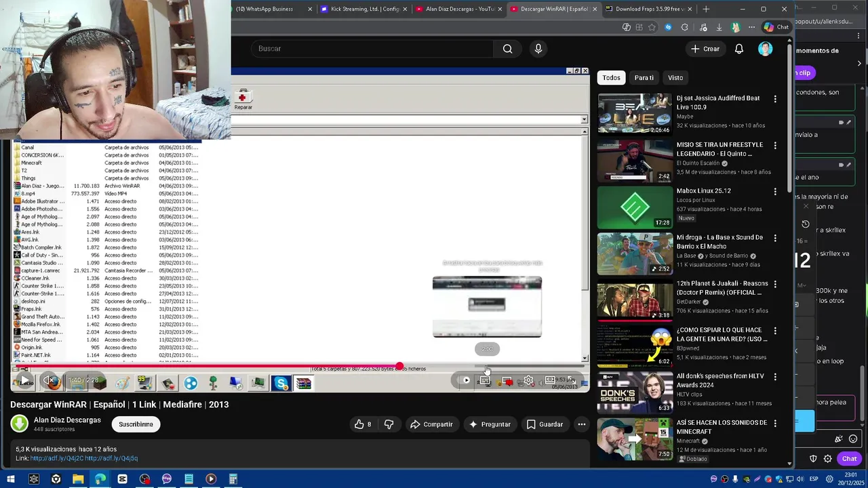Viewport: 868px width, 488px height.
Task: Open YouTube notifications bell
Action: tap(739, 49)
